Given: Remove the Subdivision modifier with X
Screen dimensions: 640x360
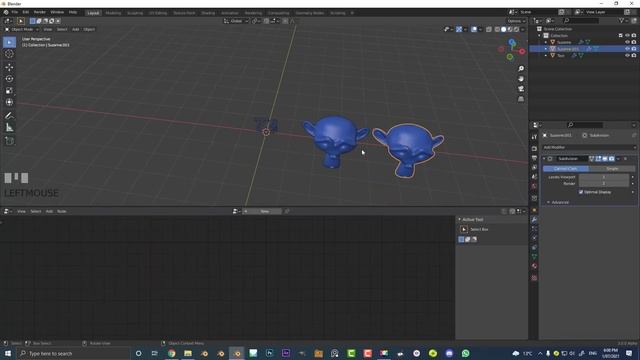Looking at the screenshot, I should tap(625, 159).
